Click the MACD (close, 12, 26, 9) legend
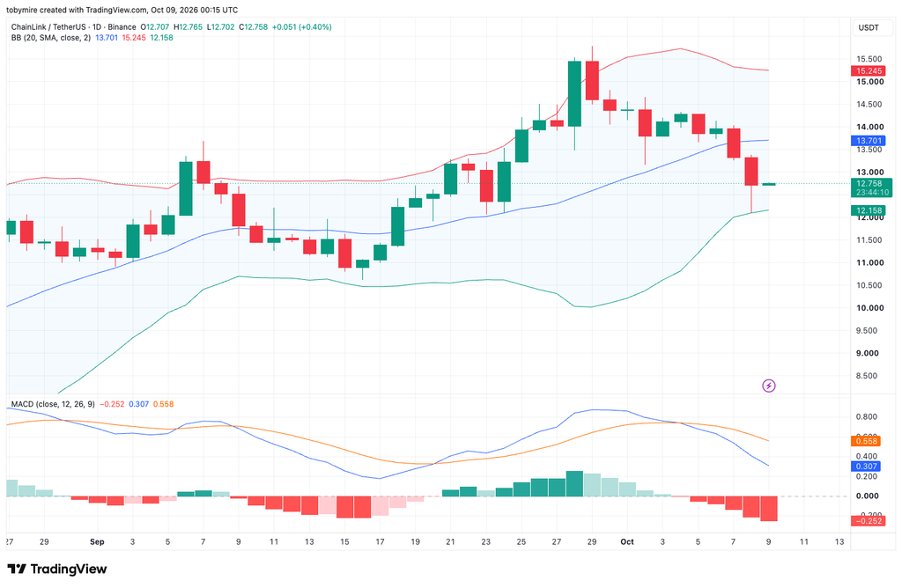This screenshot has height=588, width=902. pos(53,404)
